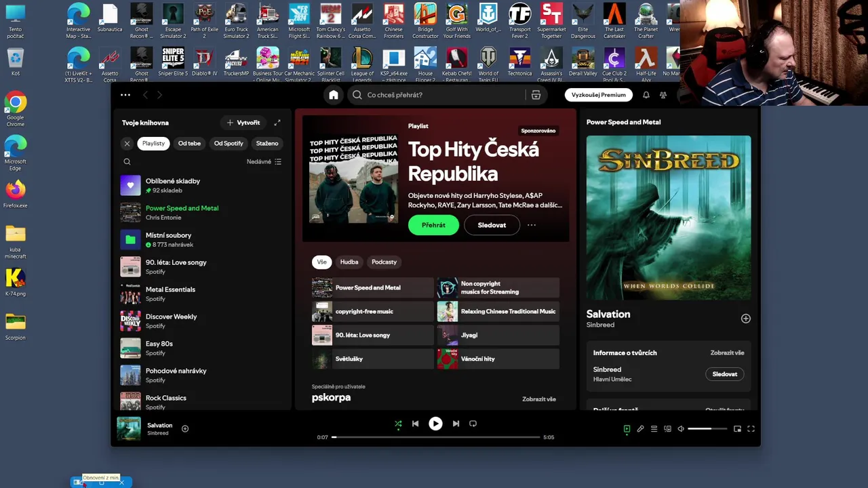Clear library filters with X icon
This screenshot has height=488, width=868.
(127, 144)
